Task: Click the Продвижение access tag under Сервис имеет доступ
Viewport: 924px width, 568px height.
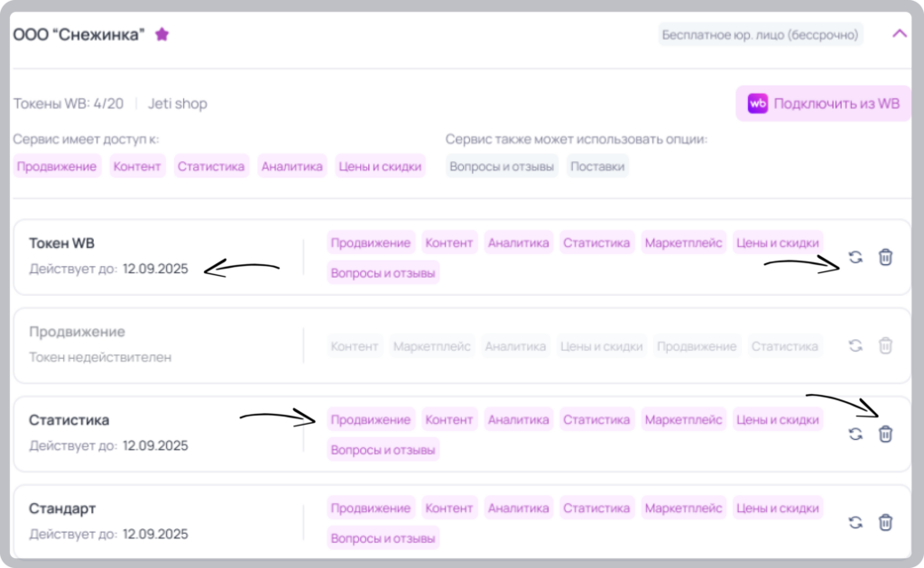Action: pos(57,167)
